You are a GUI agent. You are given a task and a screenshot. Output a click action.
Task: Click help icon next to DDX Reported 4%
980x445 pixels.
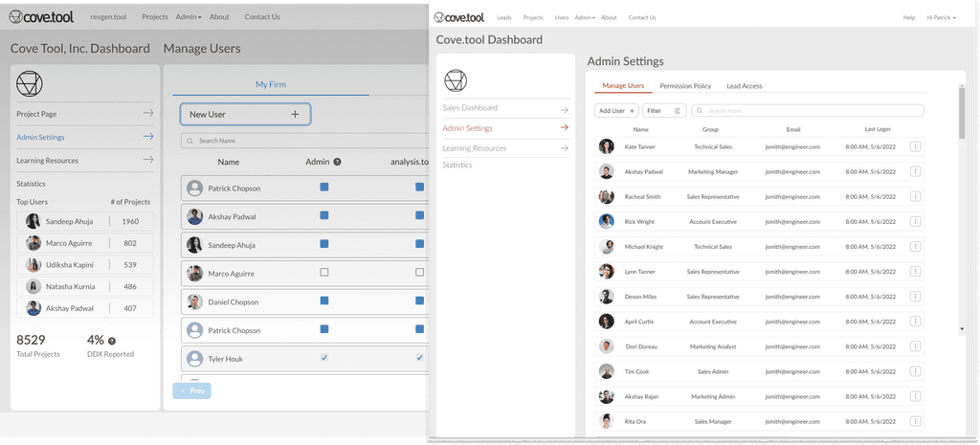tap(112, 342)
